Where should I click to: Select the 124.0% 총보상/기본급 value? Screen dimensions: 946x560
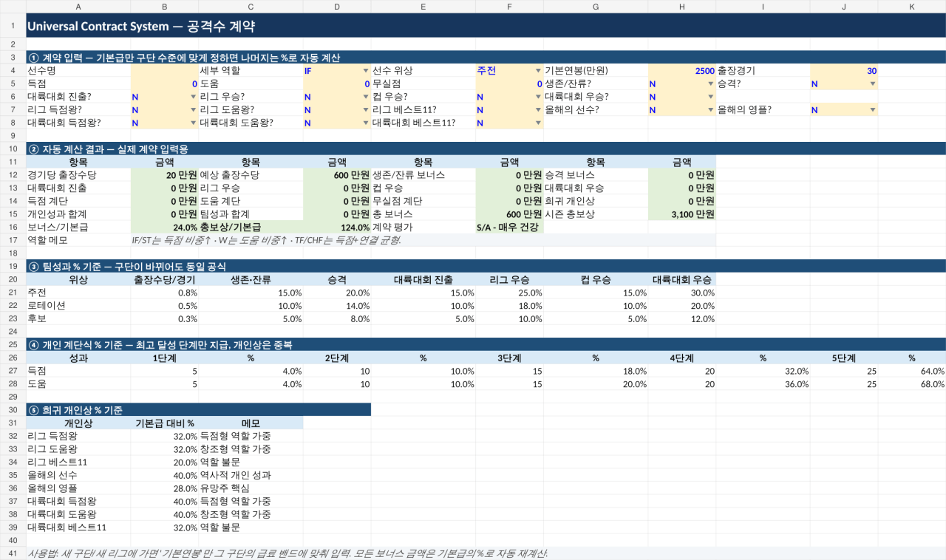point(337,227)
